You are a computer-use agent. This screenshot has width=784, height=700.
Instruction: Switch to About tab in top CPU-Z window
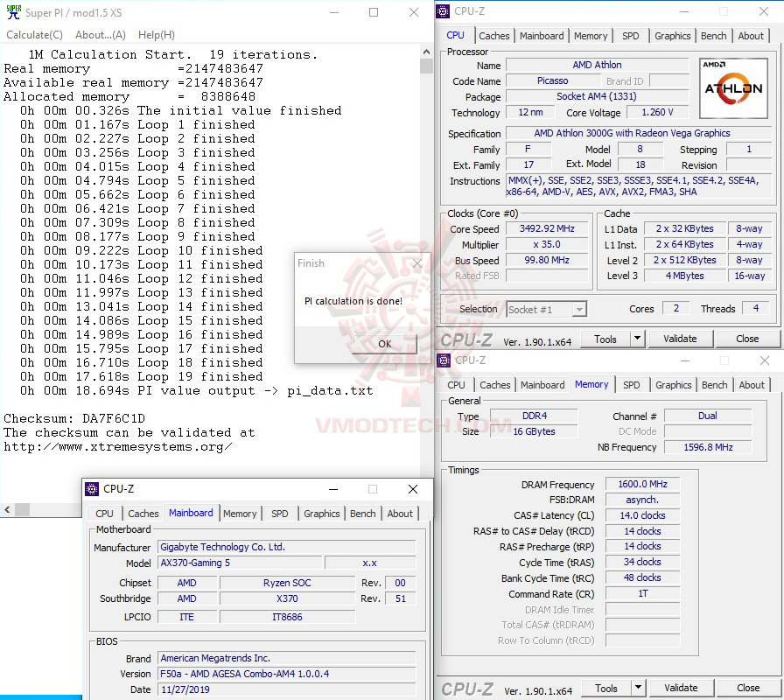(x=751, y=36)
